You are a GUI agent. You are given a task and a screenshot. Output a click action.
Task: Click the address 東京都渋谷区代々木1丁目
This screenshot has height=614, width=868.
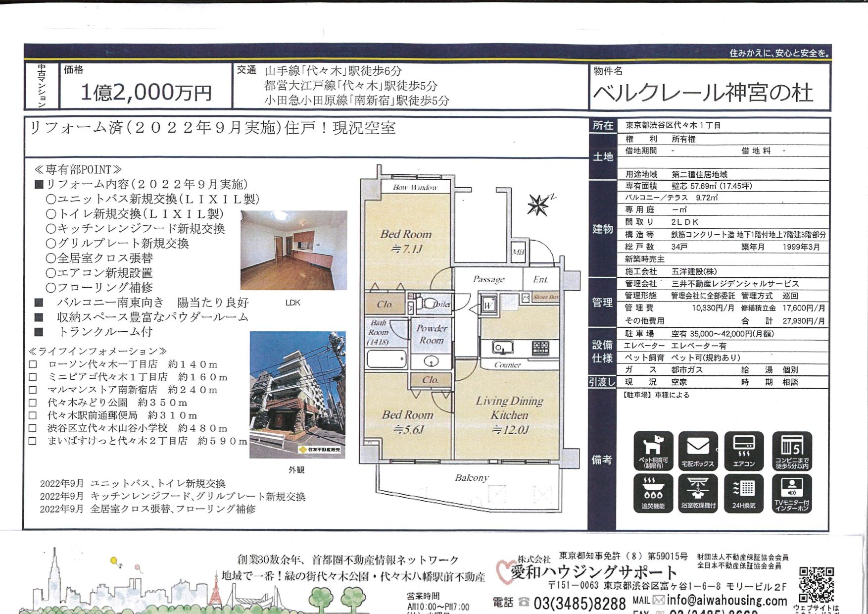coord(673,125)
